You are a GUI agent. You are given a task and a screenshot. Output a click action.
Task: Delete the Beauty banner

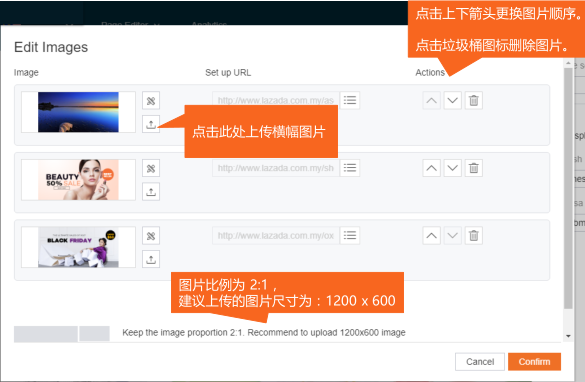[473, 168]
